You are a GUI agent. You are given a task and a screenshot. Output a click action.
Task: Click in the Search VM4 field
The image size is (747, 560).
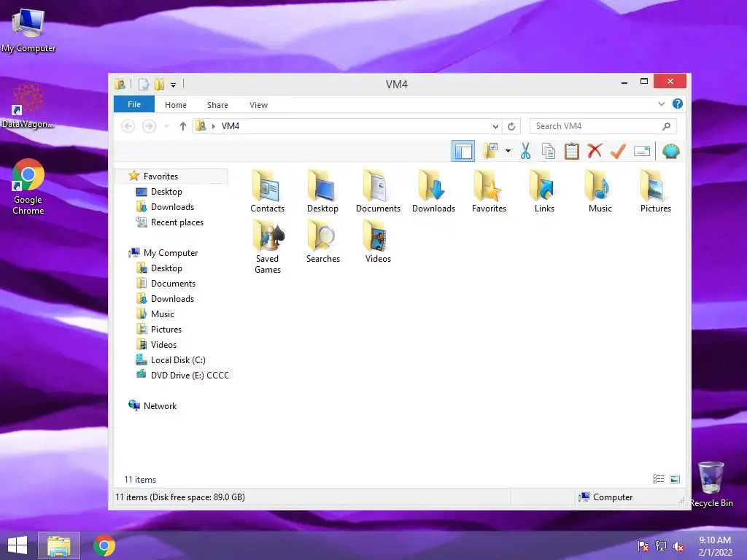pos(603,126)
